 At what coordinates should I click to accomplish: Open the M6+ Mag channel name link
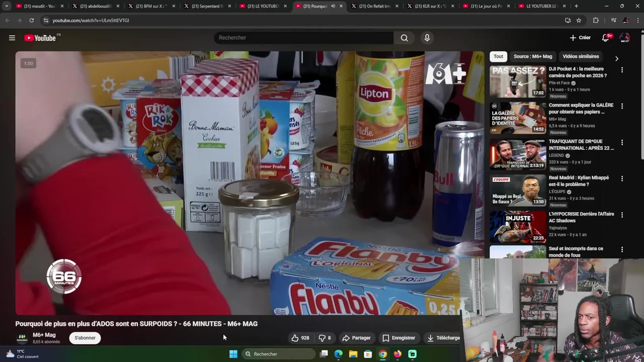click(44, 335)
